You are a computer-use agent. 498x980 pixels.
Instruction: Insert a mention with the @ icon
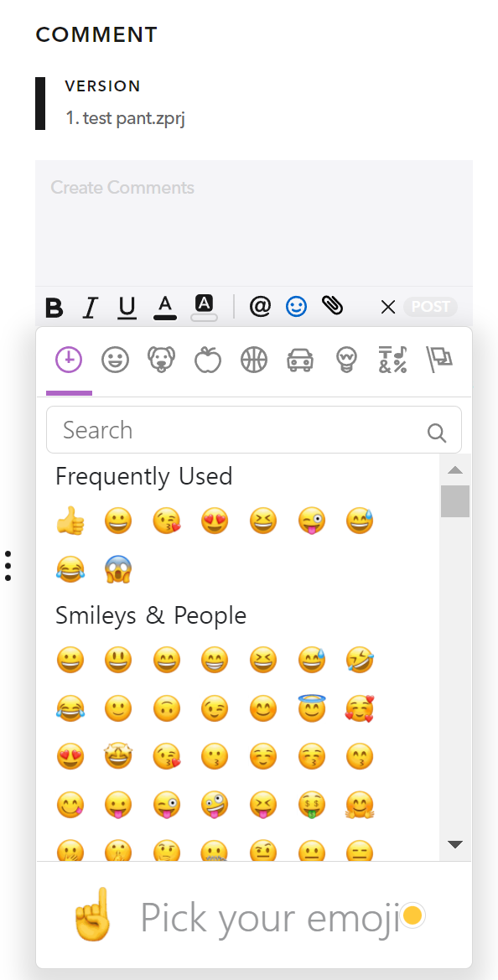coord(260,306)
